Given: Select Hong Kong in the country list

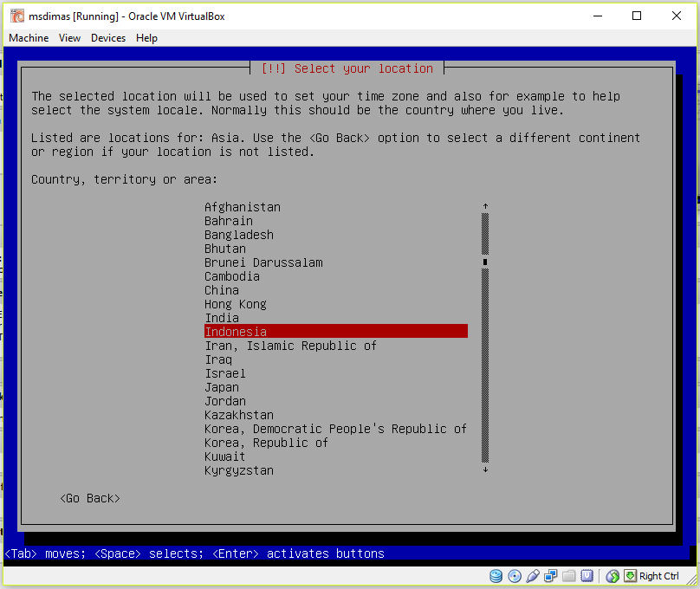Looking at the screenshot, I should click(236, 304).
